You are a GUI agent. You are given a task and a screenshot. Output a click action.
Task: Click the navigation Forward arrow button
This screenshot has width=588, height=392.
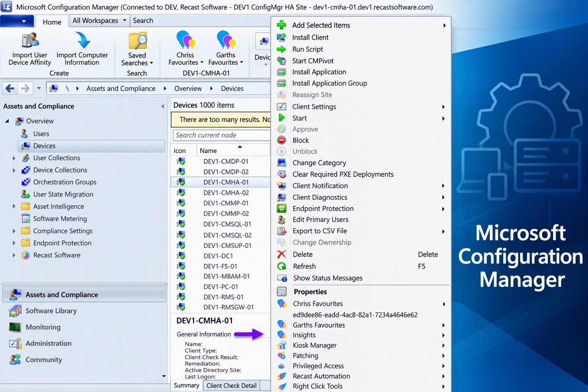tap(25, 88)
